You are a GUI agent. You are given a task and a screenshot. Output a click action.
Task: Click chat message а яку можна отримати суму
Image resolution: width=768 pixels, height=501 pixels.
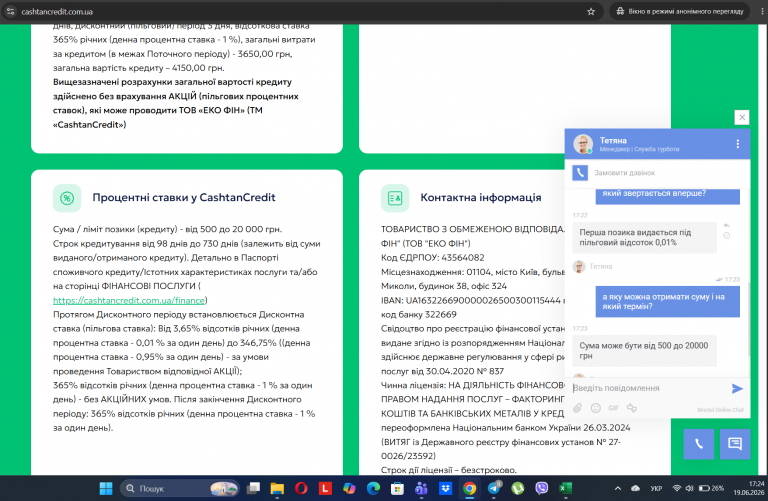point(668,302)
